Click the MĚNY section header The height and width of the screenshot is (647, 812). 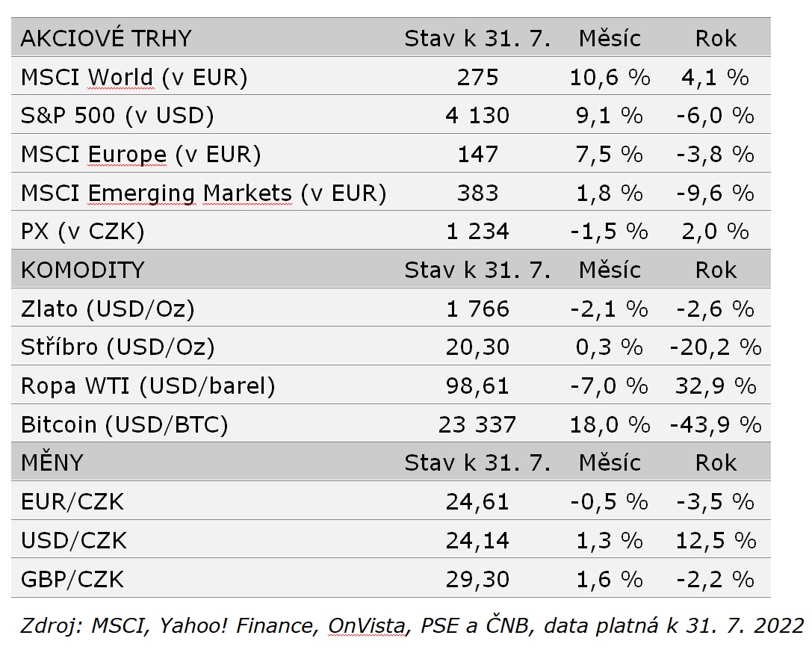pos(52,463)
